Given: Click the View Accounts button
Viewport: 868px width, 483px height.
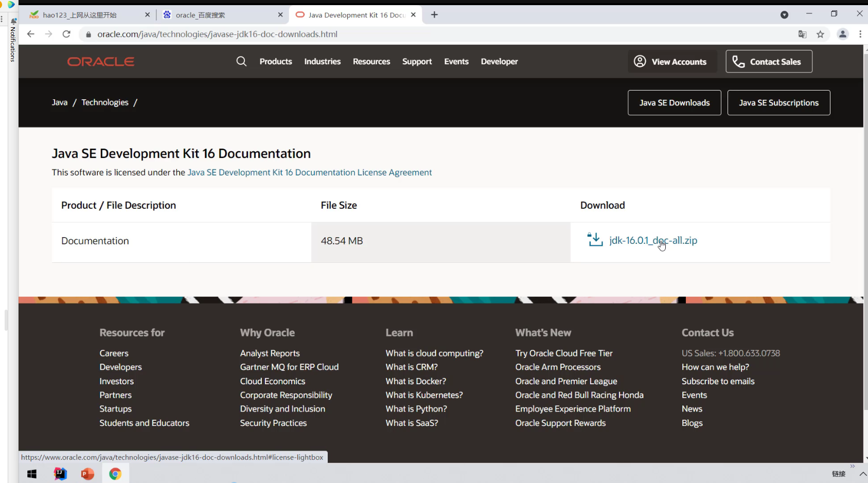Looking at the screenshot, I should pyautogui.click(x=672, y=62).
